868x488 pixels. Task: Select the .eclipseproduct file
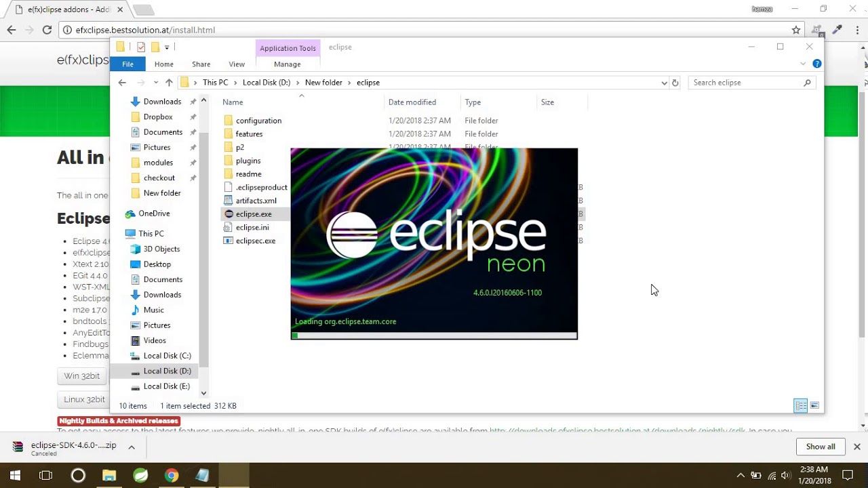[261, 187]
